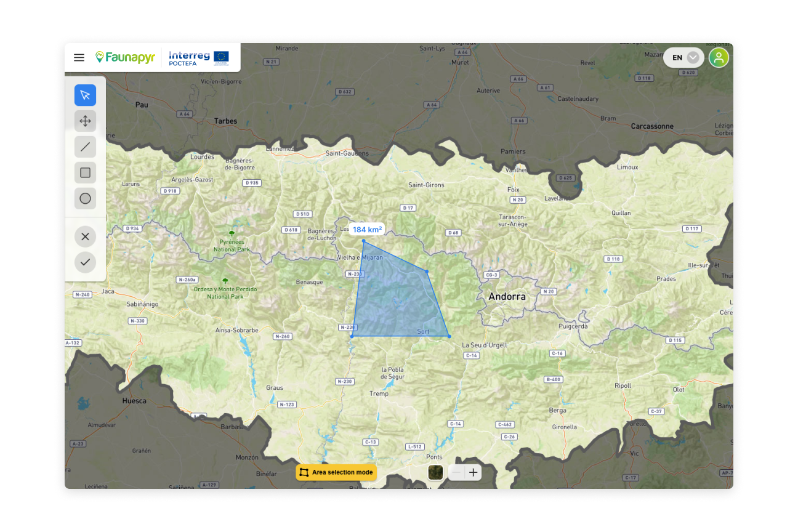Click the Benasque town label
Image resolution: width=798 pixels, height=532 pixels.
click(x=310, y=282)
